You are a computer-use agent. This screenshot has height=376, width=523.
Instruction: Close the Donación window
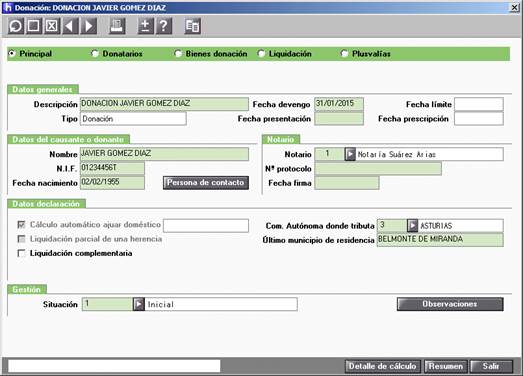(x=515, y=7)
